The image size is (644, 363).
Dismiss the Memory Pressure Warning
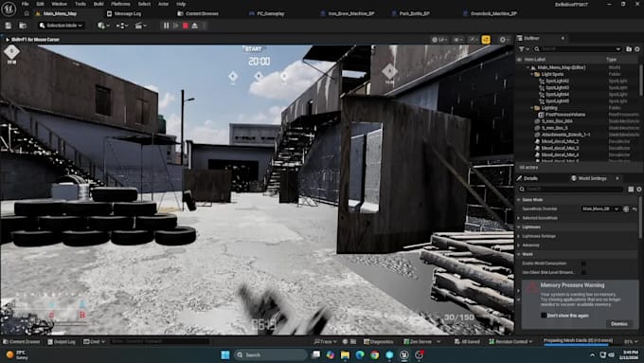point(619,323)
